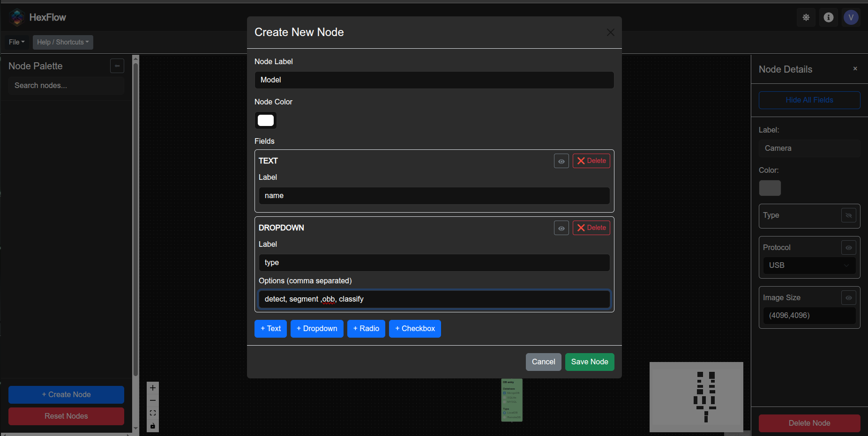
Task: Click the info icon in the top bar
Action: [829, 17]
